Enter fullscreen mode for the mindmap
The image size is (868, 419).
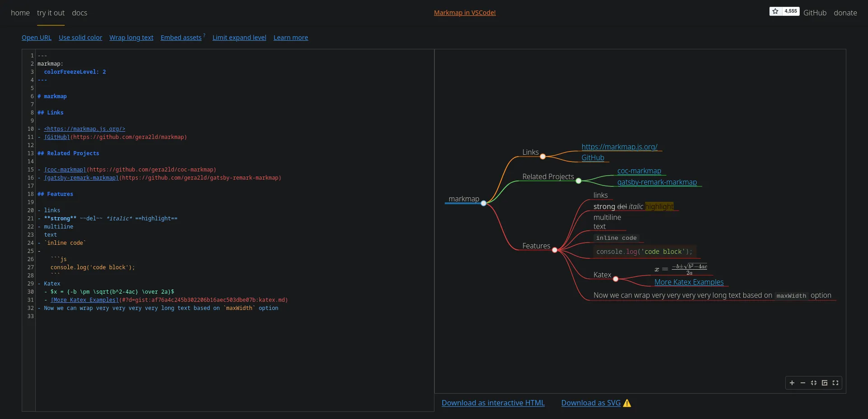pos(835,383)
